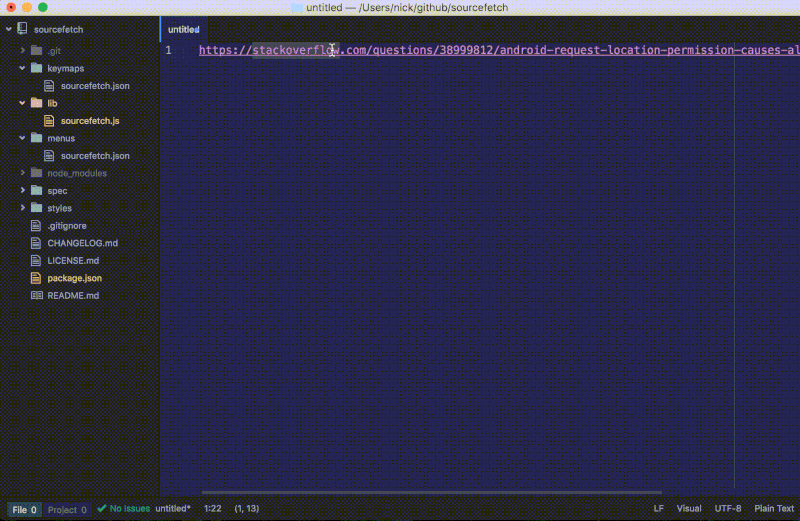Click the sourcefetch repository icon in tree view
Image resolution: width=800 pixels, height=521 pixels.
tap(22, 31)
